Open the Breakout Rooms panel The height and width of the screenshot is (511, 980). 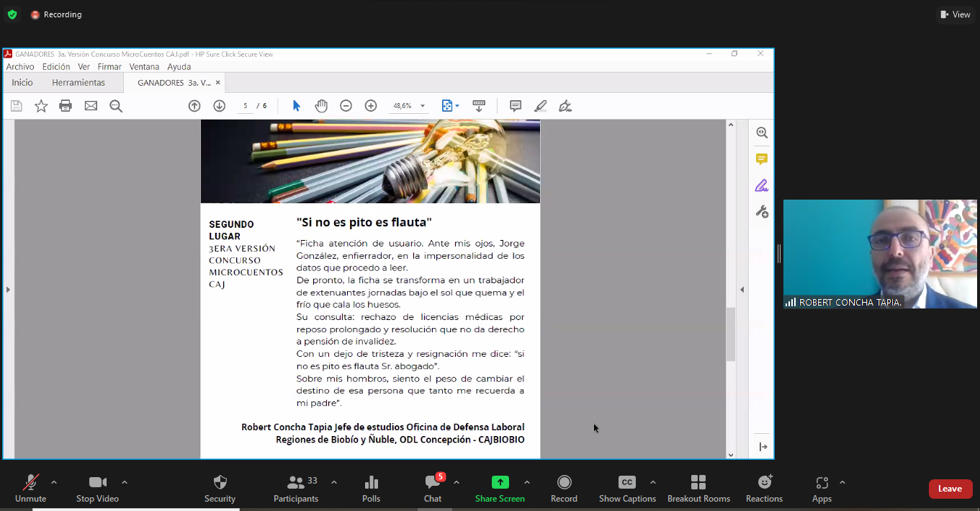click(698, 489)
